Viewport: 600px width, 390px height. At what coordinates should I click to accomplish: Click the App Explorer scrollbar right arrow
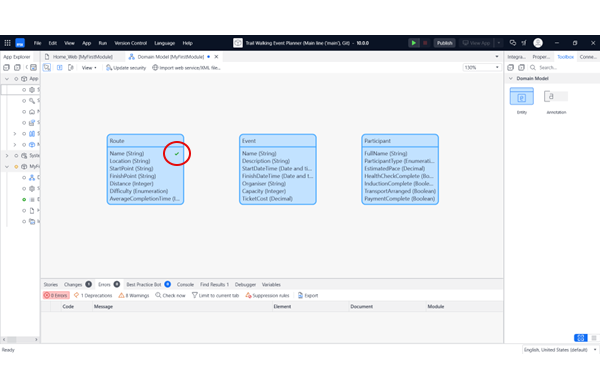(36, 339)
